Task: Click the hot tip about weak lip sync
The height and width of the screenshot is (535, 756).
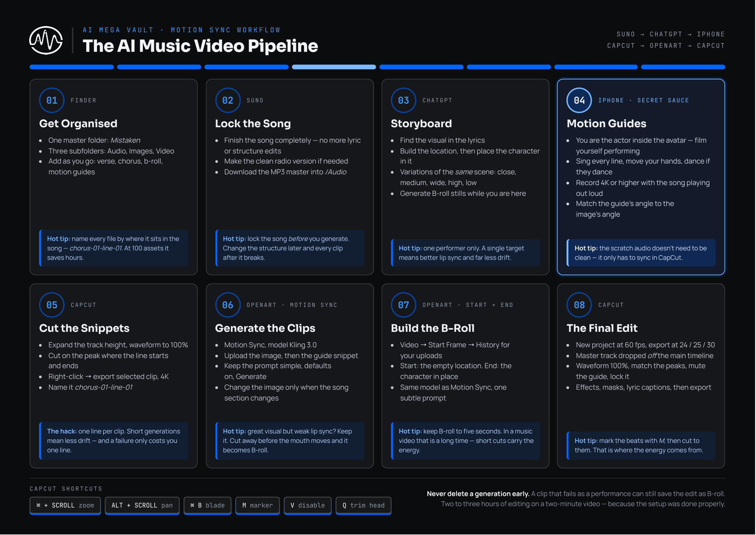Action: click(x=290, y=441)
